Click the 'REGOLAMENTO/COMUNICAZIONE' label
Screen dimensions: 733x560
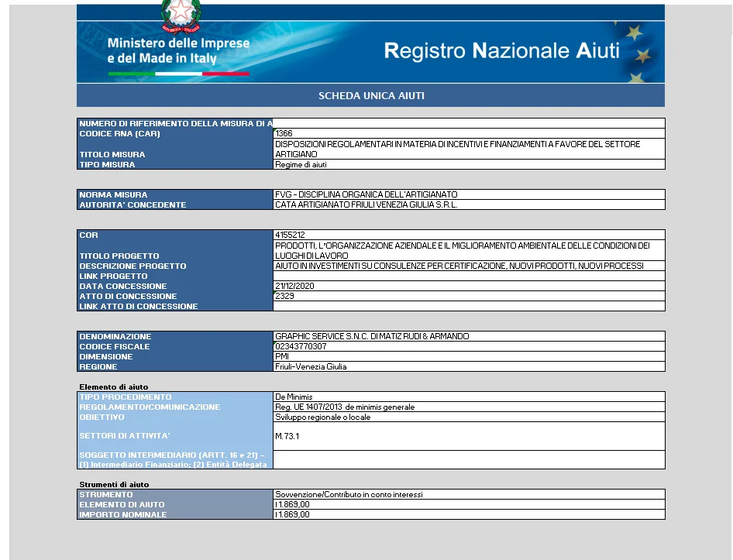pyautogui.click(x=150, y=407)
